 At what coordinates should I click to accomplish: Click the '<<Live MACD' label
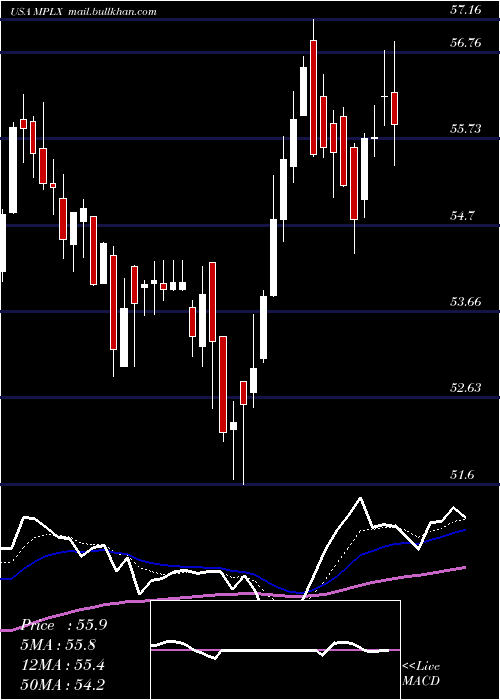421,673
